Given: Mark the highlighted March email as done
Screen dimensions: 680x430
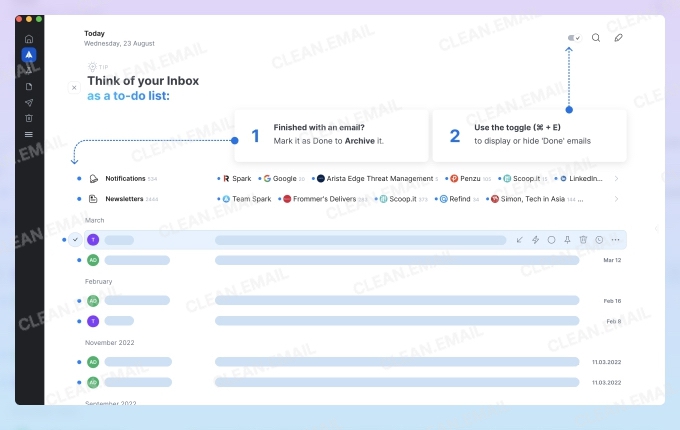Looking at the screenshot, I should 75,239.
